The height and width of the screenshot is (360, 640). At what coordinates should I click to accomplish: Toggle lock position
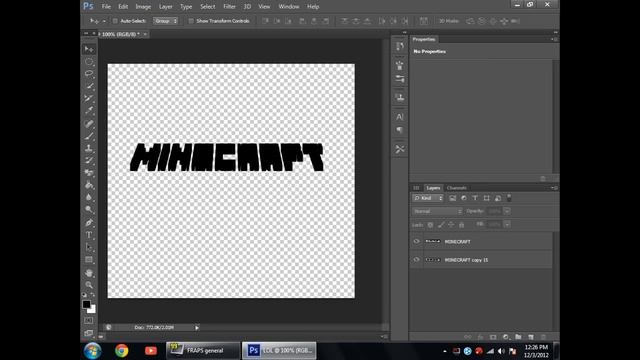[451, 224]
